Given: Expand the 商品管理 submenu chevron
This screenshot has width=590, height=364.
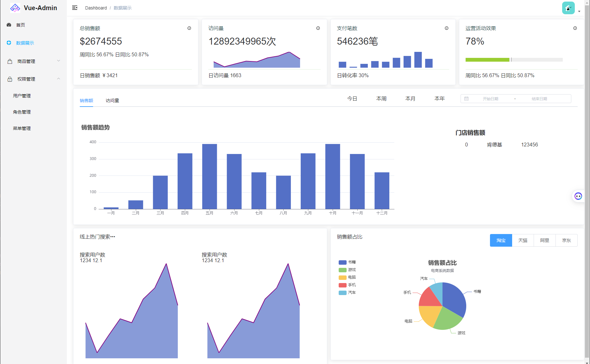Looking at the screenshot, I should pyautogui.click(x=59, y=61).
